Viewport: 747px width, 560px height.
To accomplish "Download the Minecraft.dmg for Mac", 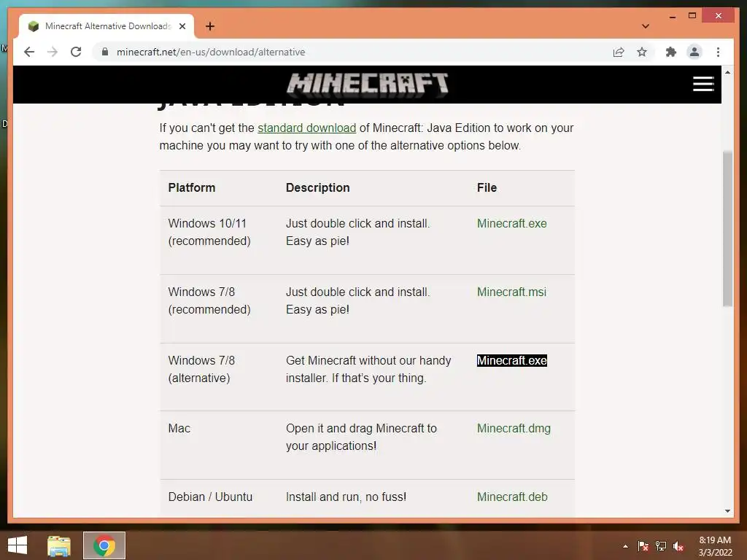I will pos(514,429).
